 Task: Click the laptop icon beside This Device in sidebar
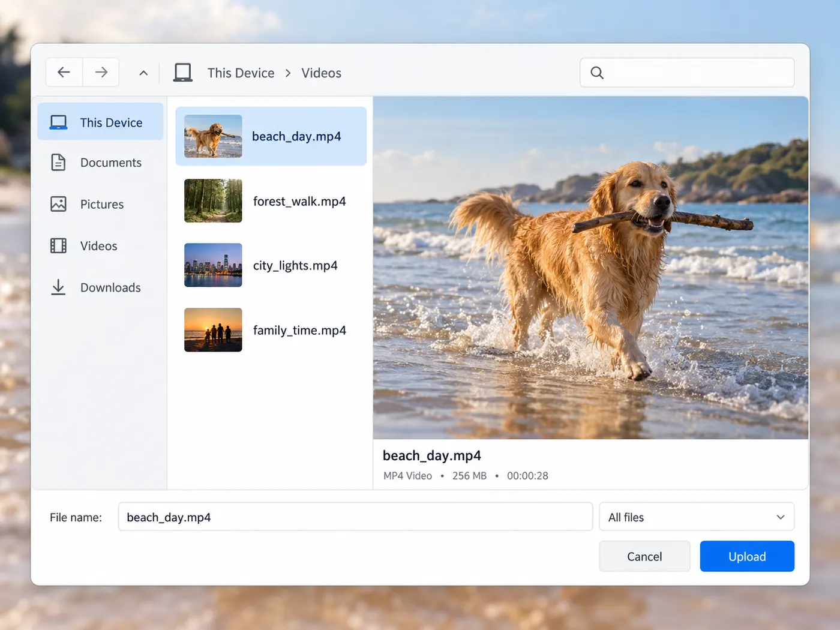tap(58, 122)
